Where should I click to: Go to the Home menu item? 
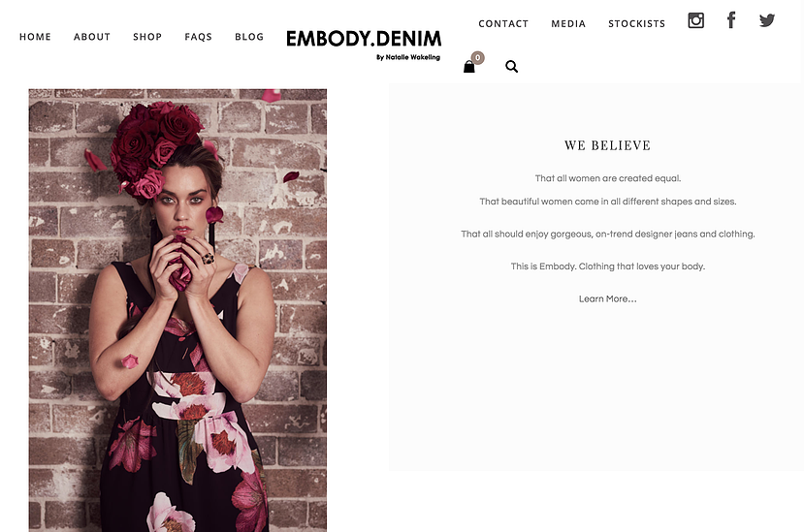[x=35, y=37]
